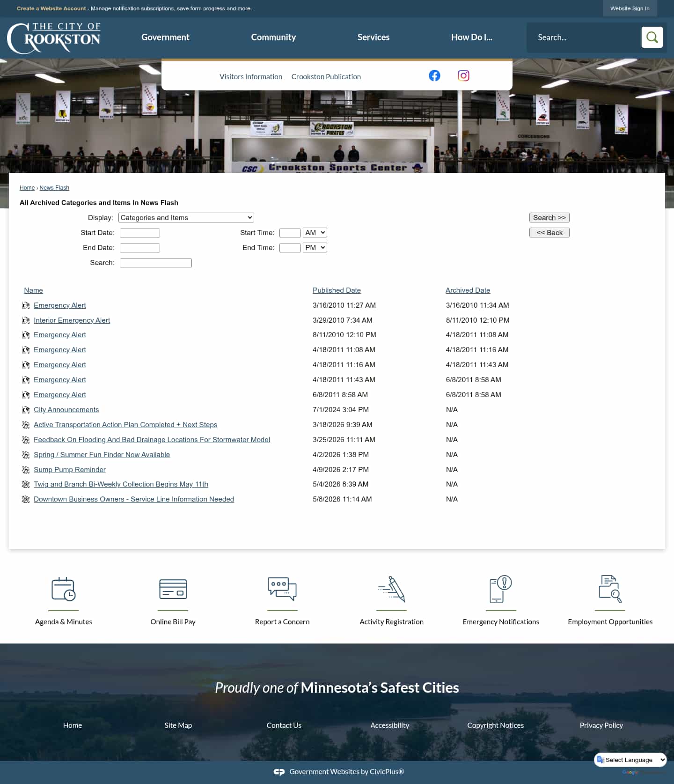This screenshot has width=674, height=784.
Task: Open the Select Language dropdown
Action: [630, 760]
